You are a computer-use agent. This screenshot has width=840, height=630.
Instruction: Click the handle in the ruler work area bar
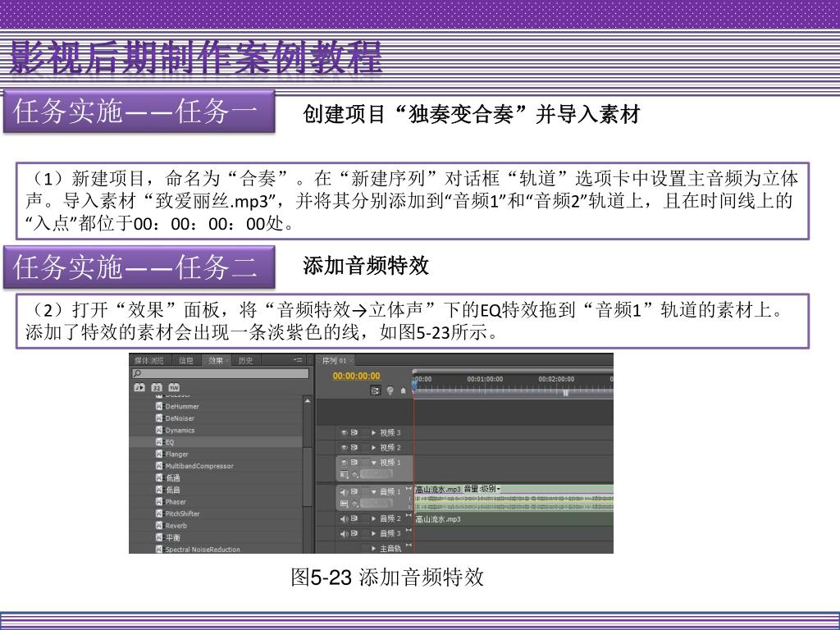click(565, 393)
